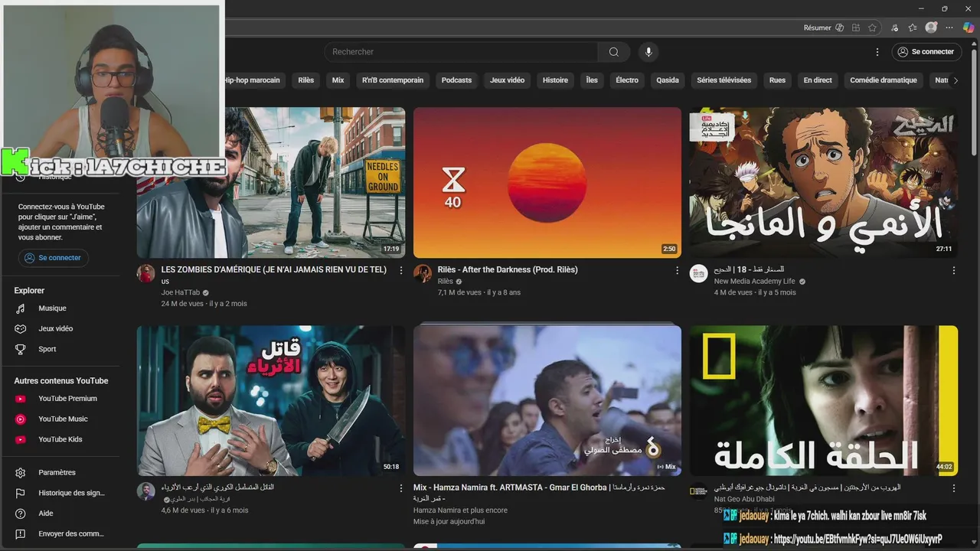Open YouTube Premium in sidebar
This screenshot has width=980, height=551.
pyautogui.click(x=66, y=399)
